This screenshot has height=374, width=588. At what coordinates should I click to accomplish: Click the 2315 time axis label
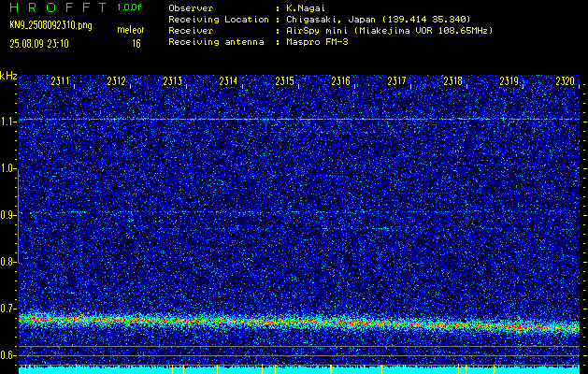(x=284, y=81)
